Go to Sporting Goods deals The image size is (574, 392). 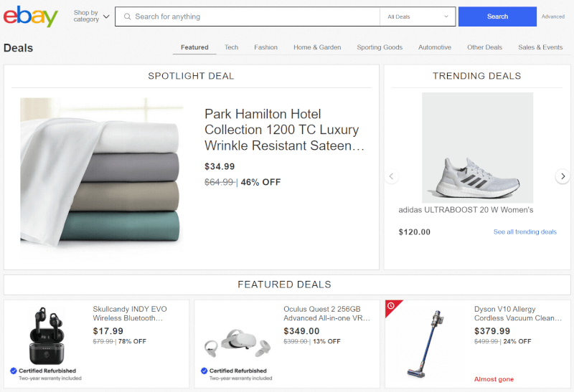(380, 47)
